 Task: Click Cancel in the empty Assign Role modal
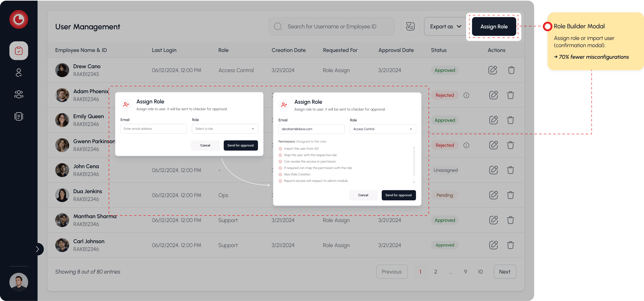point(205,145)
